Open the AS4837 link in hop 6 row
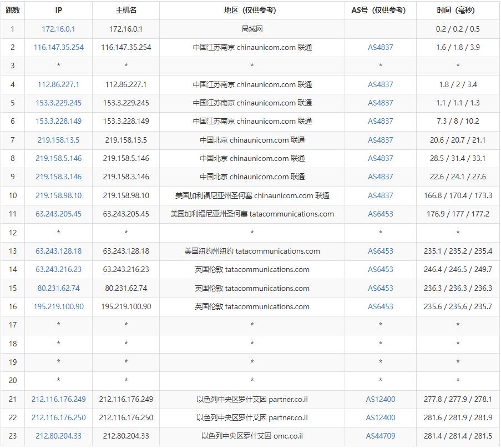The width and height of the screenshot is (501, 448). pos(381,121)
